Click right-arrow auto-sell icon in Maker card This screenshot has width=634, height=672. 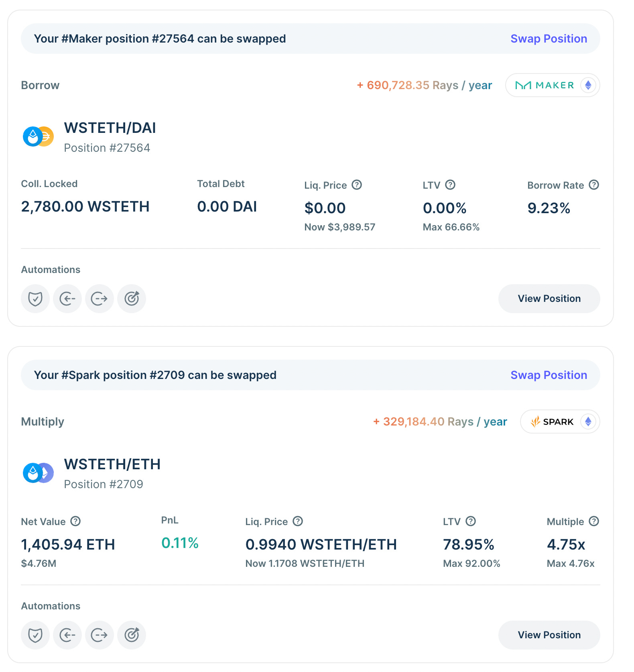100,299
